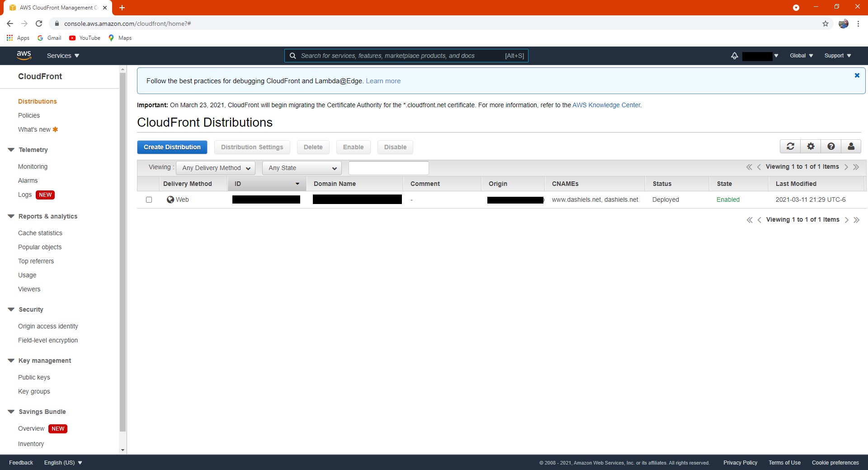Viewport: 868px width, 470px height.
Task: Click the AWS logo
Action: 24,55
